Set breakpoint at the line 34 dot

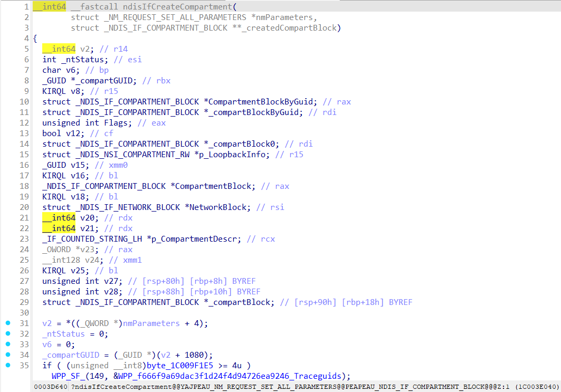tap(8, 355)
